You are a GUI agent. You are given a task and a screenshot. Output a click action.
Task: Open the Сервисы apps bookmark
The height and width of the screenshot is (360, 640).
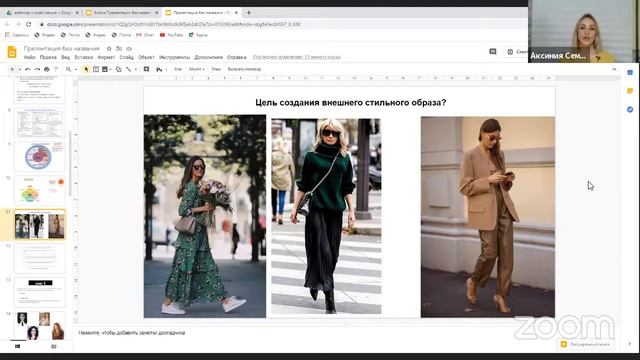(x=17, y=35)
